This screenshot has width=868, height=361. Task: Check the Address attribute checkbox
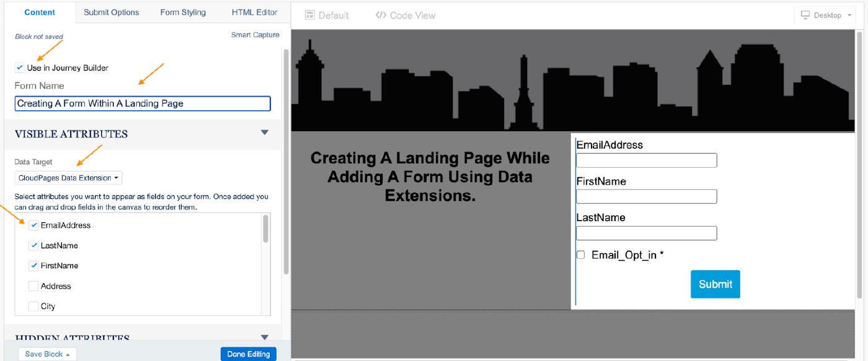point(33,286)
